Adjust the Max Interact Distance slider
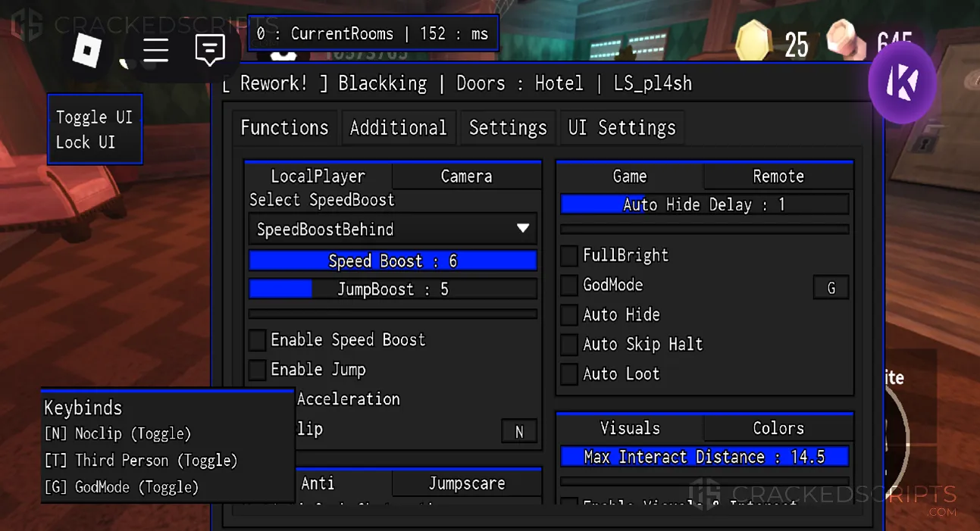980x531 pixels. point(704,457)
